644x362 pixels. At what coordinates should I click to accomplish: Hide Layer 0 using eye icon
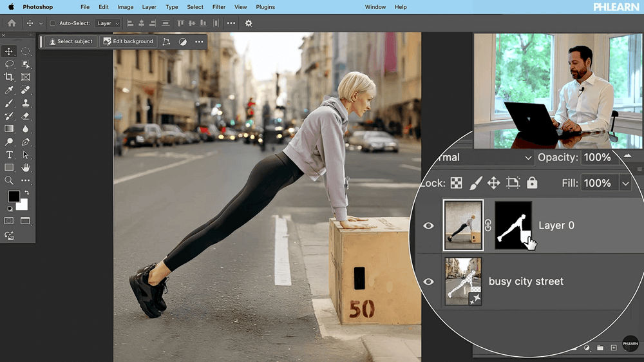pyautogui.click(x=428, y=225)
